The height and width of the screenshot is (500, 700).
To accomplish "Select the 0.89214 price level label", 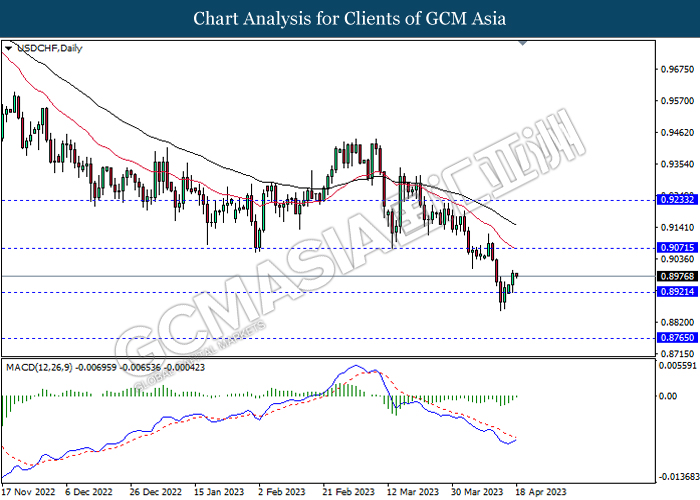I will [677, 292].
